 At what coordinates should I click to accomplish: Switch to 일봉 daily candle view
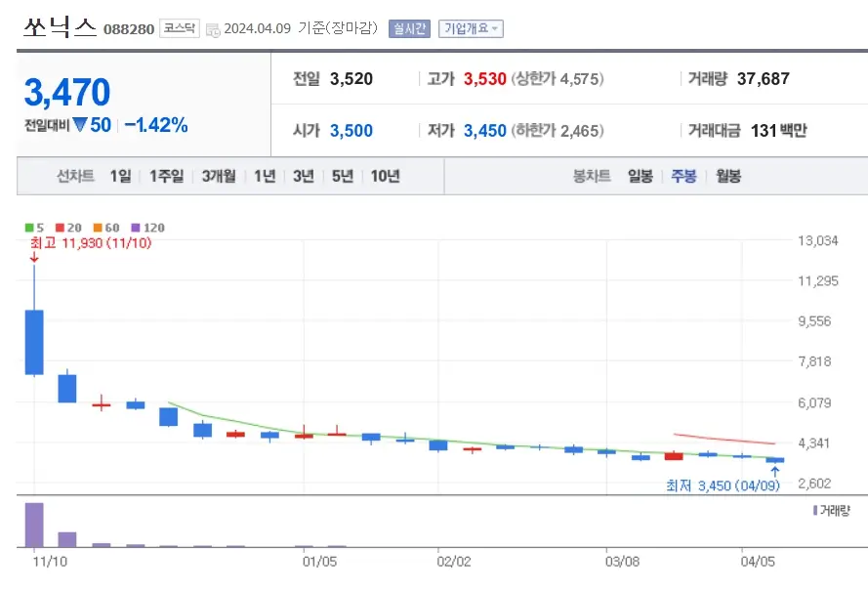tap(639, 177)
